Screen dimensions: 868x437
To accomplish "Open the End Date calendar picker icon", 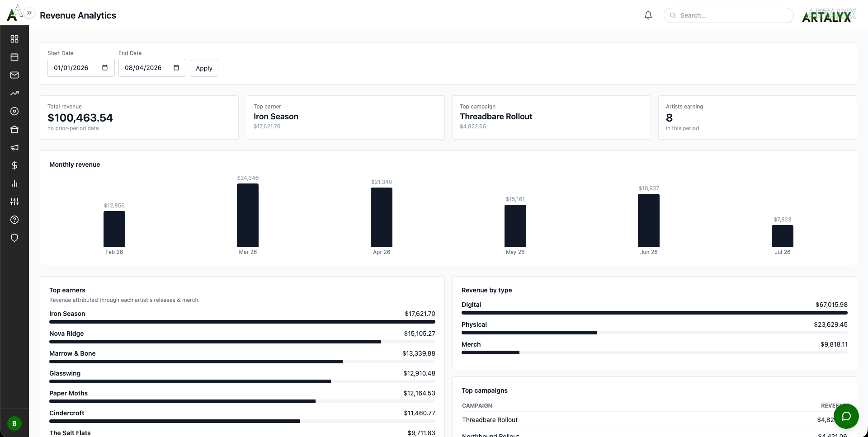I will (x=176, y=68).
